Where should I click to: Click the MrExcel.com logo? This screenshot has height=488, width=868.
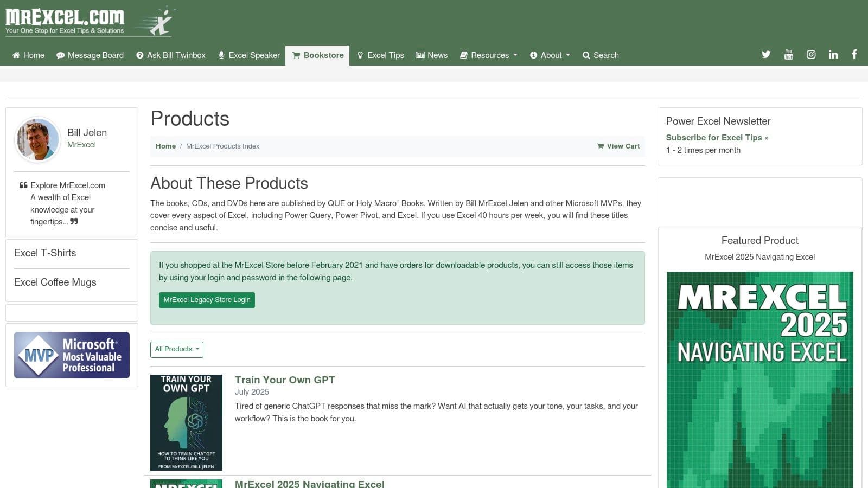pyautogui.click(x=89, y=22)
